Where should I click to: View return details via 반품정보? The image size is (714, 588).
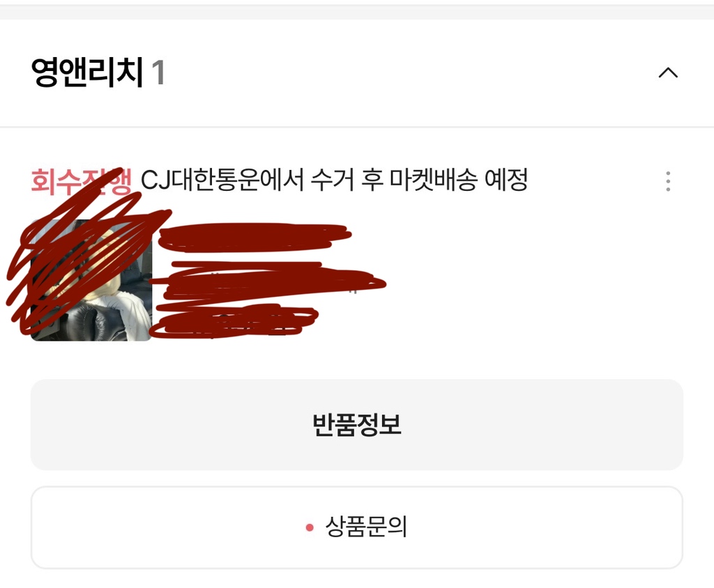click(x=356, y=424)
